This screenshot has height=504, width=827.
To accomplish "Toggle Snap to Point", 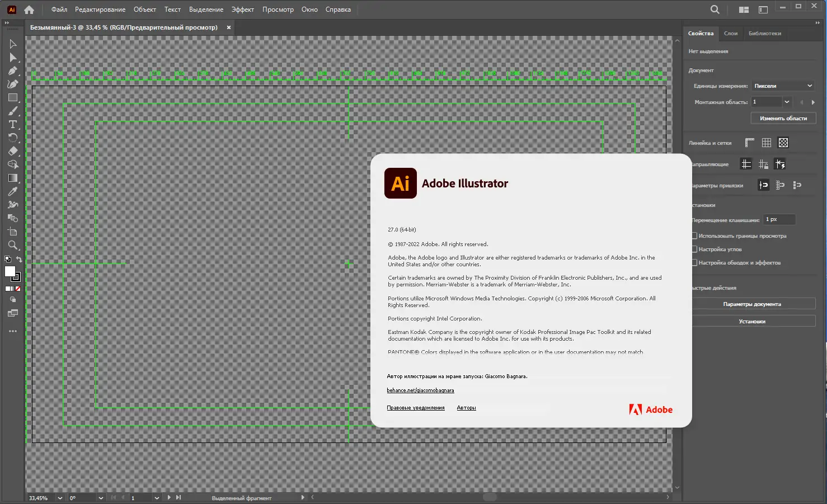I will coord(764,185).
